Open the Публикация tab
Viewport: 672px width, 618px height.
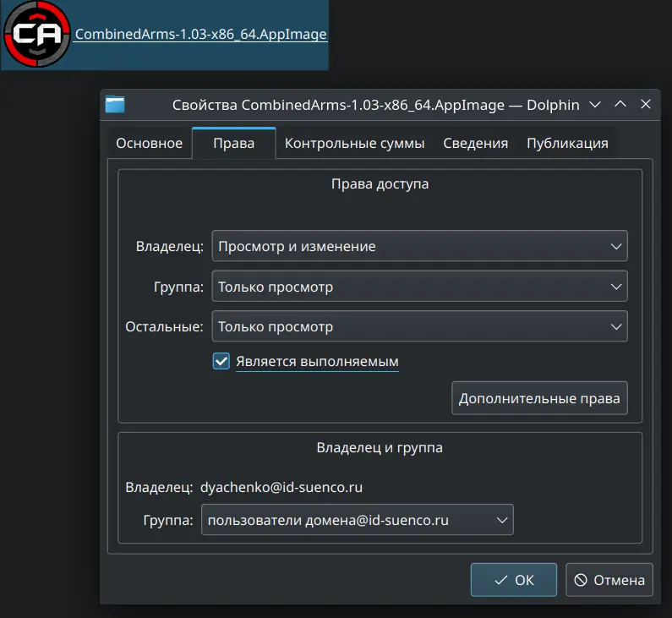click(567, 143)
